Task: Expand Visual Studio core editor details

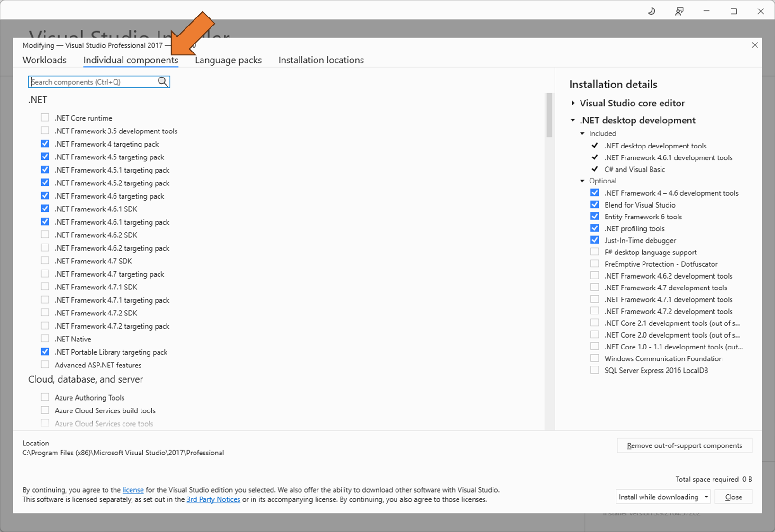Action: click(573, 103)
